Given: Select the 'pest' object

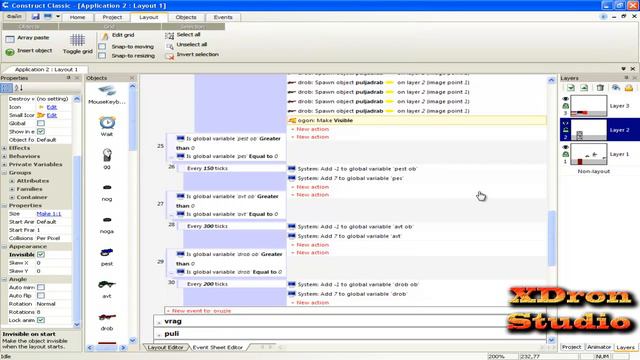Looking at the screenshot, I should 107,252.
